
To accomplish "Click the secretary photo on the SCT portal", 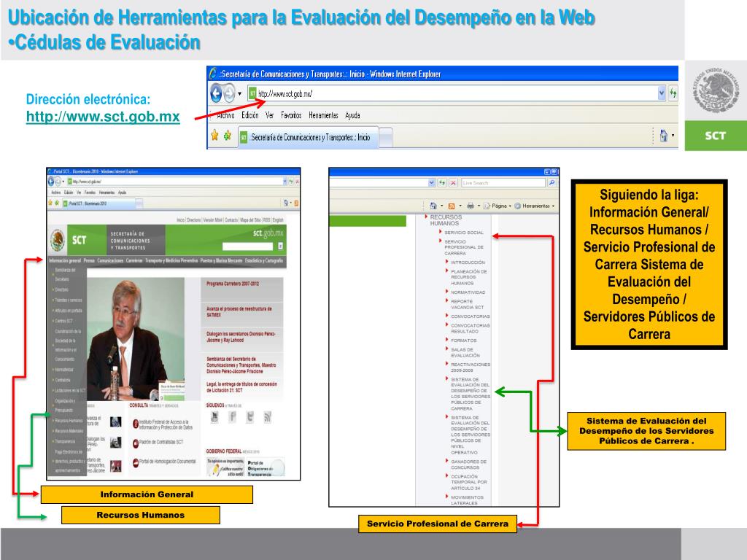I will [x=135, y=339].
